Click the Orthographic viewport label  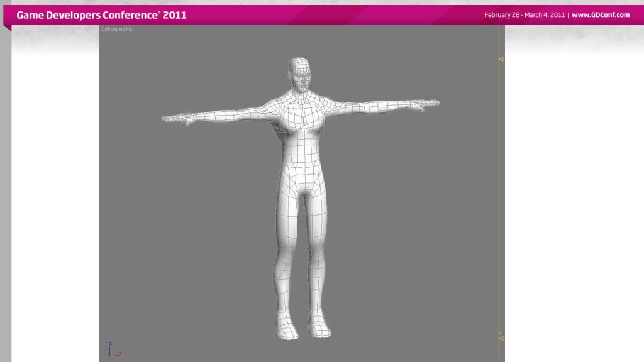point(116,29)
